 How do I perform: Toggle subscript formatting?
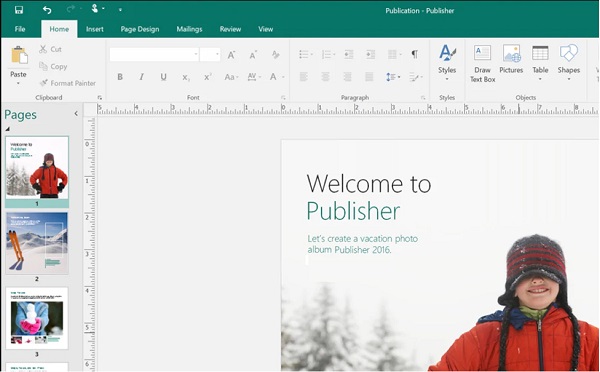186,77
